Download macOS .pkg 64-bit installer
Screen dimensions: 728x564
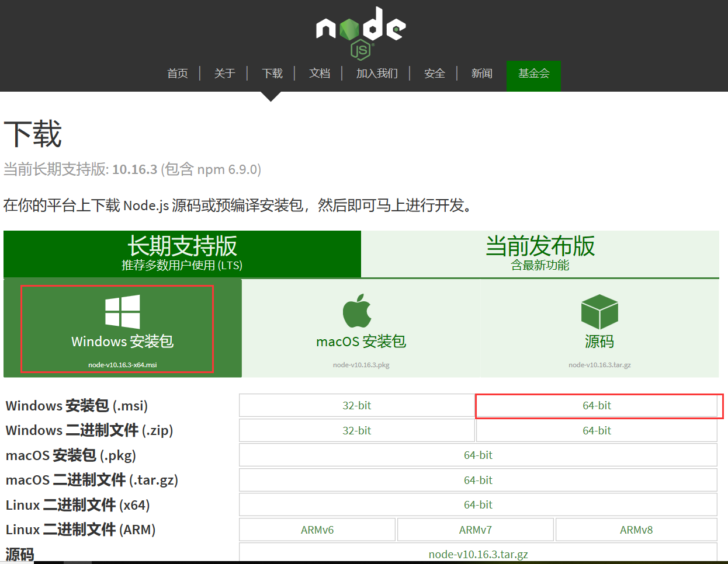click(x=478, y=455)
